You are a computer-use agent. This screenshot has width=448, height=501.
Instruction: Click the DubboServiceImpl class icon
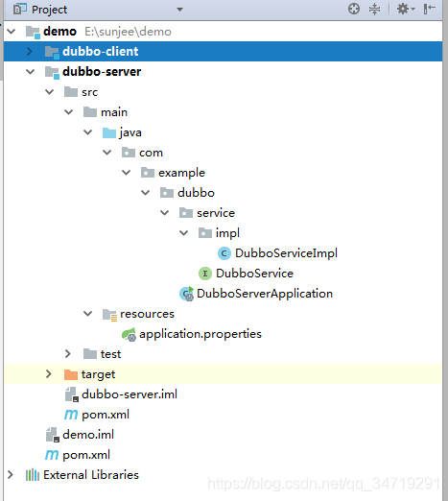tap(224, 253)
